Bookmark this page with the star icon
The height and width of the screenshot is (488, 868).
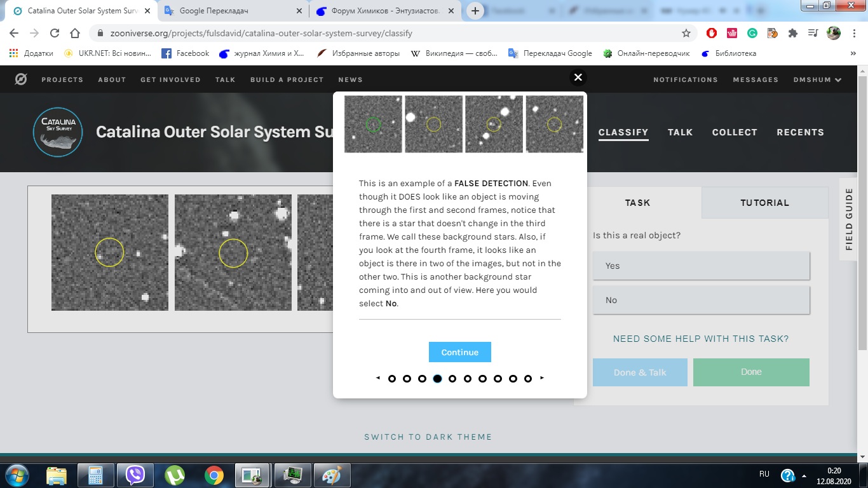[686, 33]
